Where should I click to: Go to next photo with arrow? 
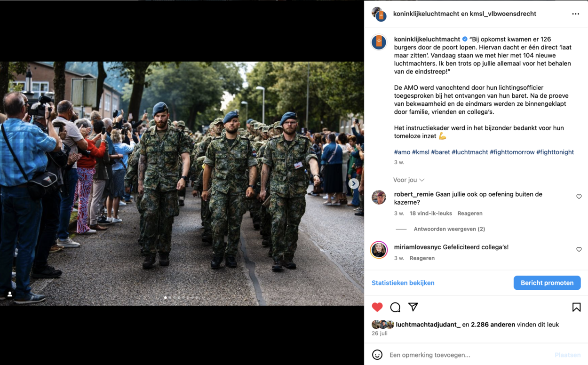click(354, 183)
